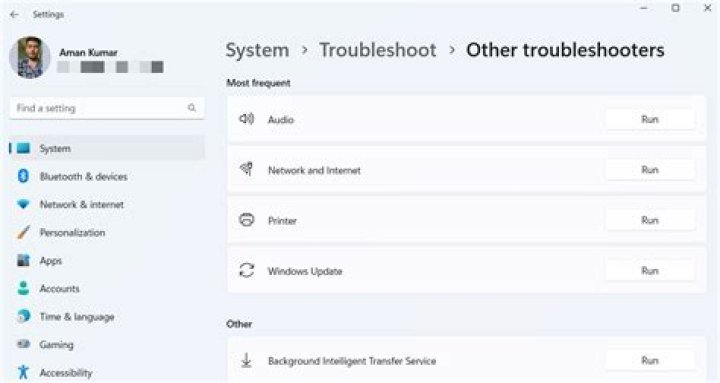Click the Accounts person icon
The height and width of the screenshot is (383, 720).
point(23,288)
